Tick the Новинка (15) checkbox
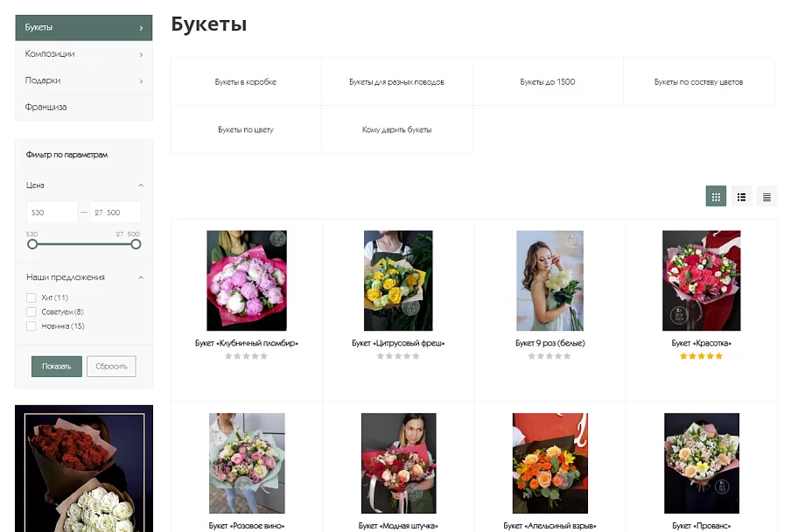Image resolution: width=798 pixels, height=532 pixels. pos(31,325)
